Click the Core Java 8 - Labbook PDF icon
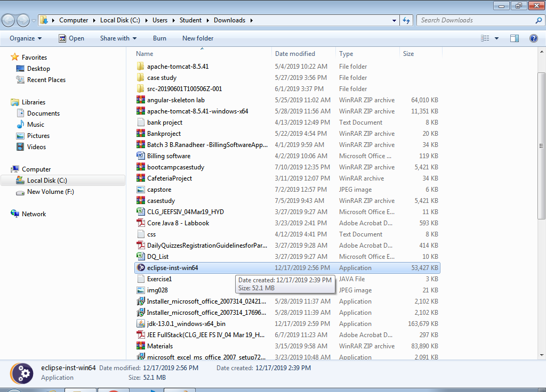This screenshot has height=392, width=546. tap(140, 223)
